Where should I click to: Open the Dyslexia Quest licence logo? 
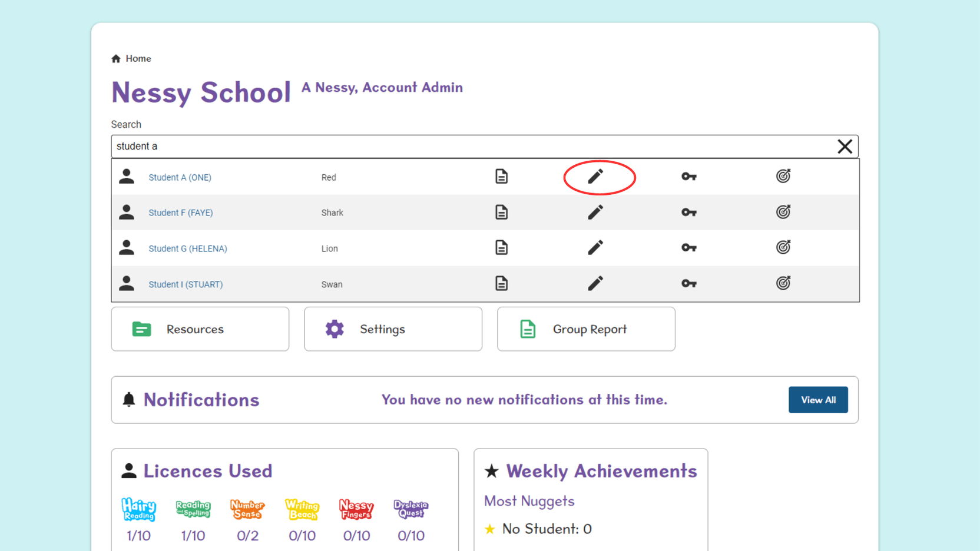(410, 510)
